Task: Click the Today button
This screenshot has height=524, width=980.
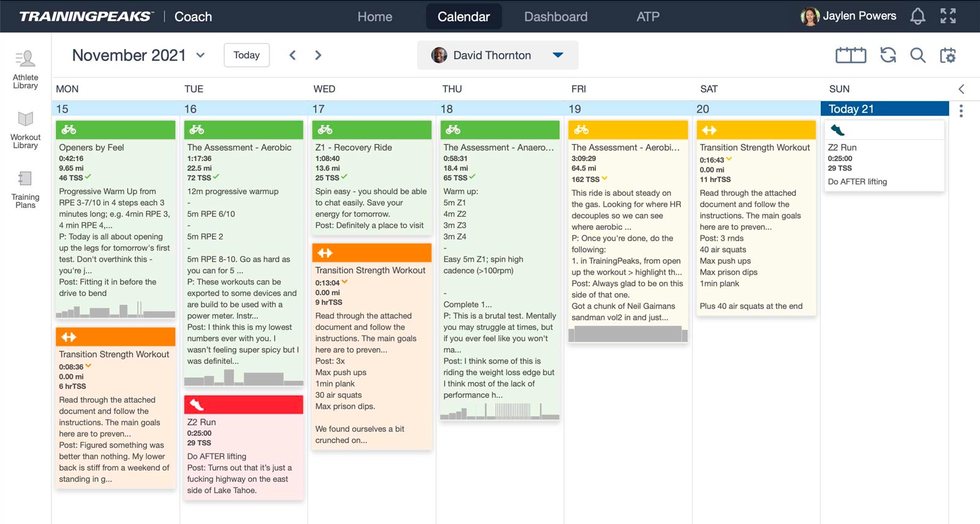Action: pyautogui.click(x=246, y=55)
